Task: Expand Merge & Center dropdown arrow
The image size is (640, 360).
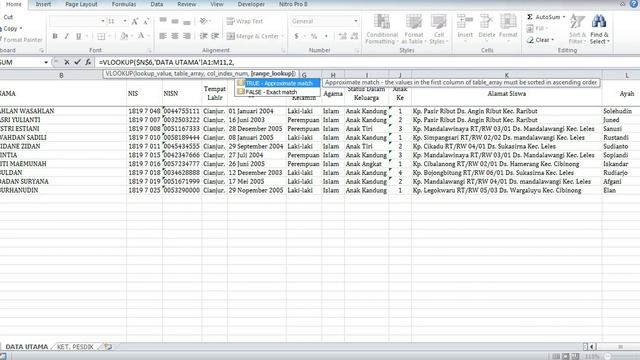Action: (x=282, y=36)
